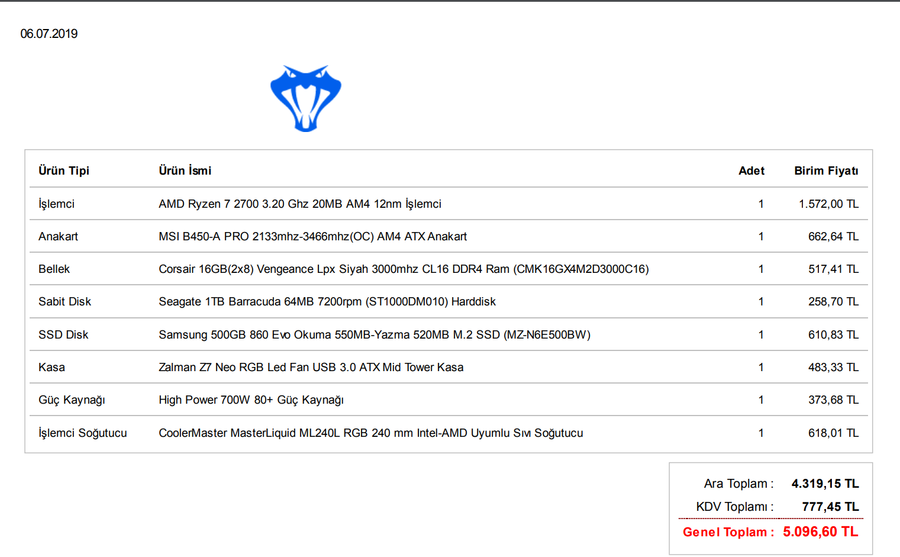Select the 1.572,00 TL price
This screenshot has width=900, height=557.
click(828, 204)
